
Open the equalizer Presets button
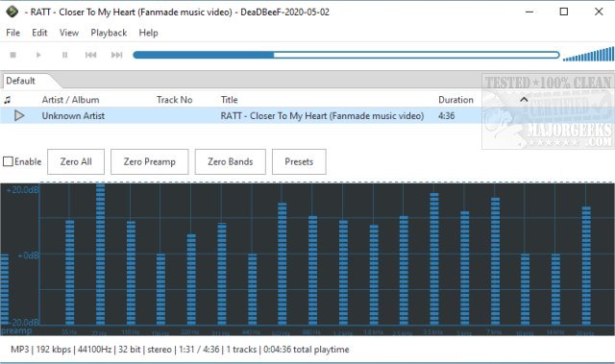pyautogui.click(x=299, y=161)
